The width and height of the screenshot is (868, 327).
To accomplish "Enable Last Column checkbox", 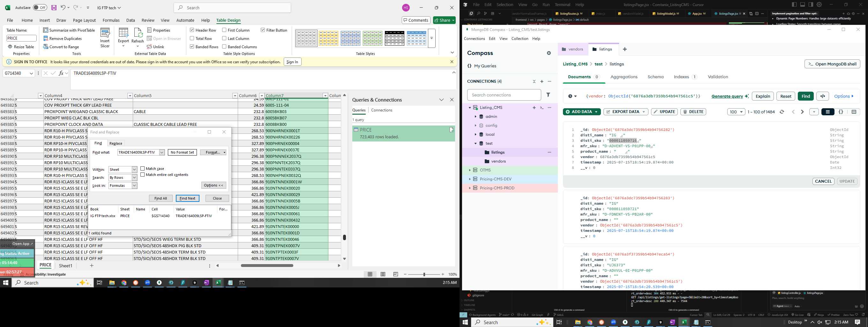I will (x=224, y=38).
